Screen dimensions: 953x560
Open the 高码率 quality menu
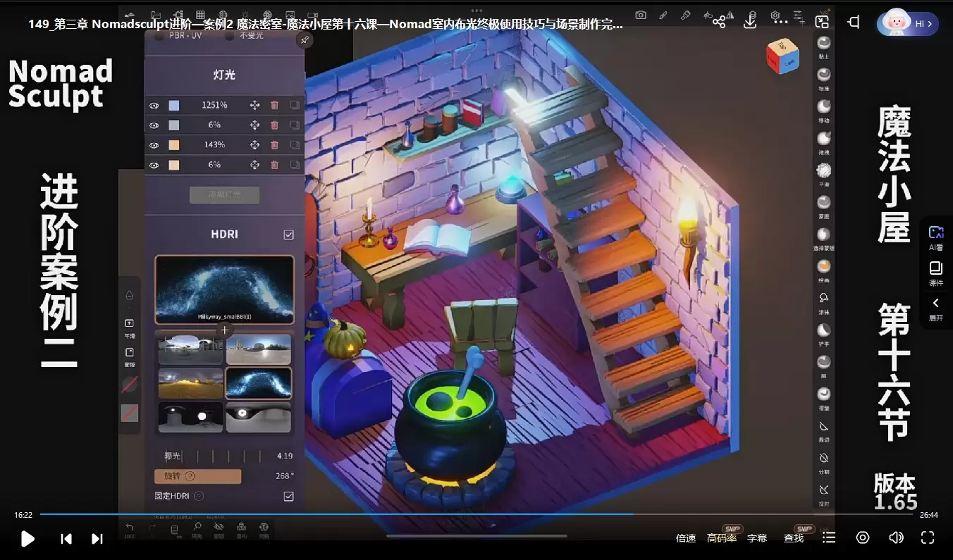722,538
